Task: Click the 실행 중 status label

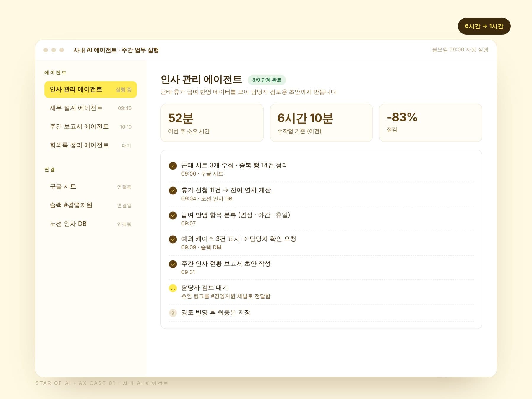Action: [124, 90]
